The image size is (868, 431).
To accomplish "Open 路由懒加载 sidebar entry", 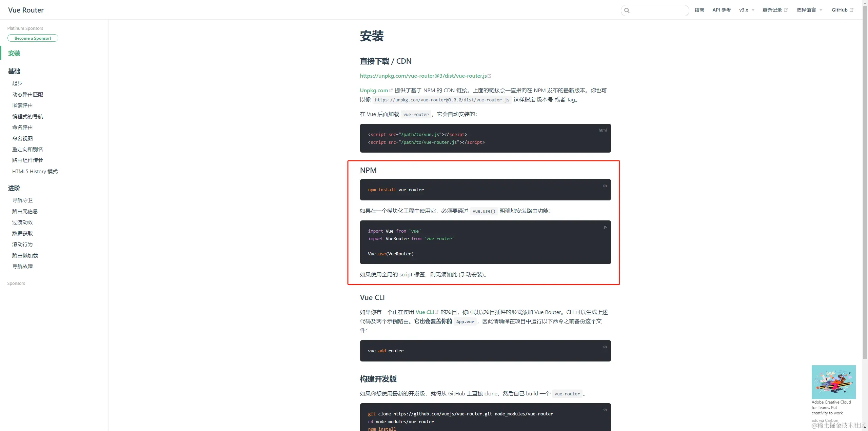I will pyautogui.click(x=25, y=255).
